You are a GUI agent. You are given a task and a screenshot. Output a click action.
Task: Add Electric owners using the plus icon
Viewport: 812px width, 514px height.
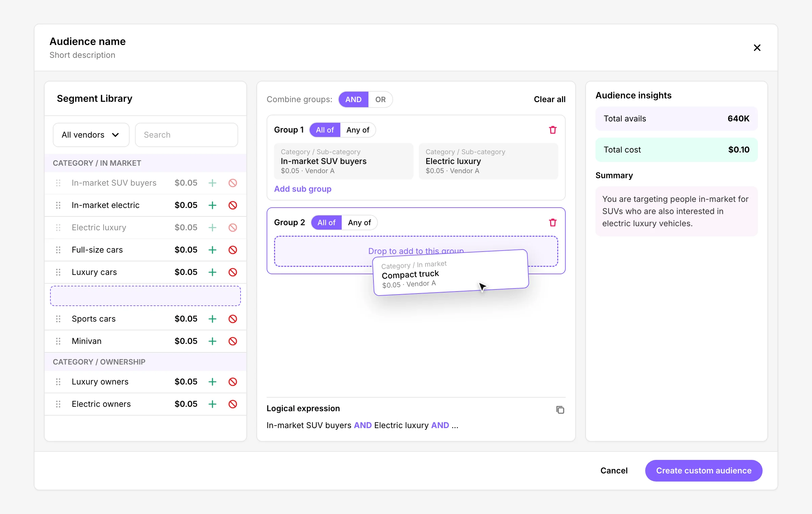[x=212, y=404]
